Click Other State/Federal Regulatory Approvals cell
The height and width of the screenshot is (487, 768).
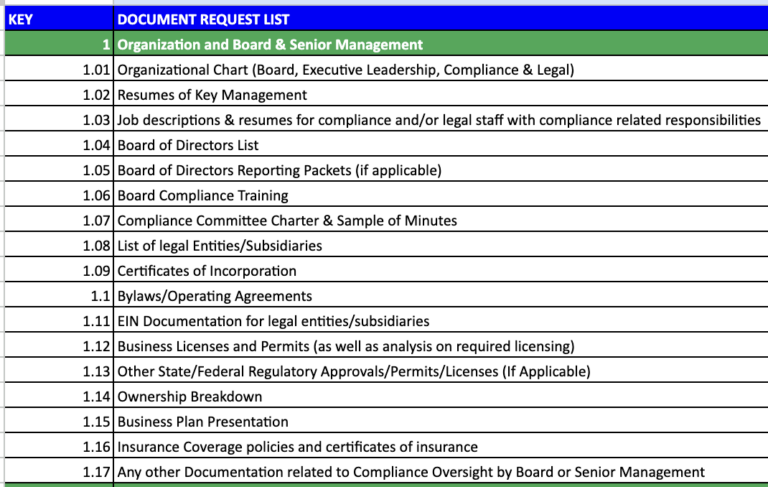click(x=353, y=371)
